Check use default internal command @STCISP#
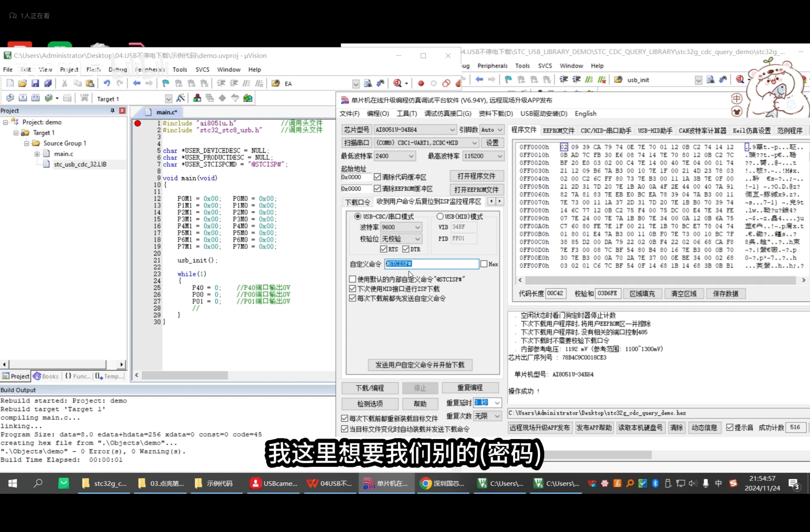Viewport: 810px width, 532px height. [x=353, y=279]
